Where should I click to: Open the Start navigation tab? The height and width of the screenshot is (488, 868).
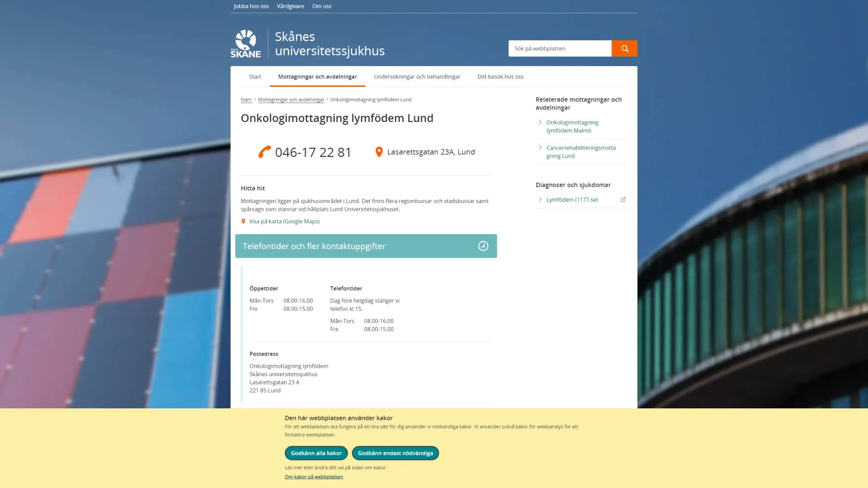(255, 77)
